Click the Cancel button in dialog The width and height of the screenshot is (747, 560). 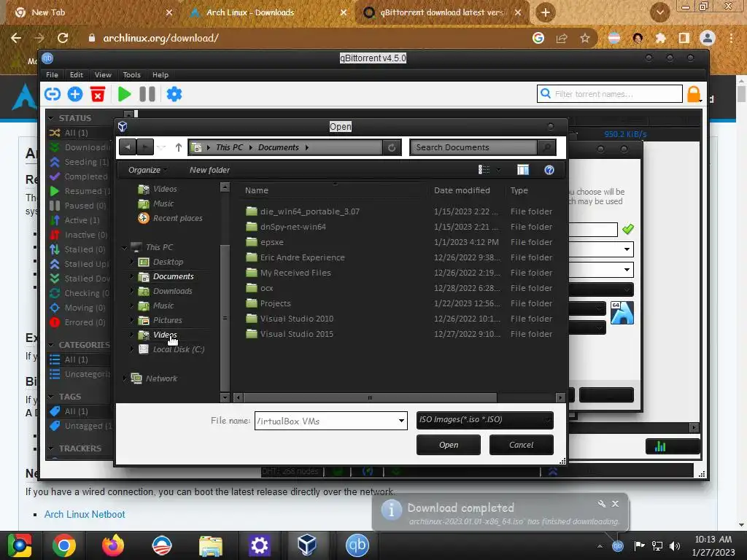(521, 445)
